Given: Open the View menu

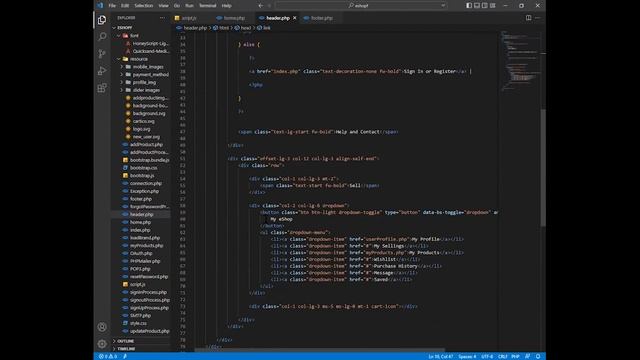Looking at the screenshot, I should coord(164,6).
